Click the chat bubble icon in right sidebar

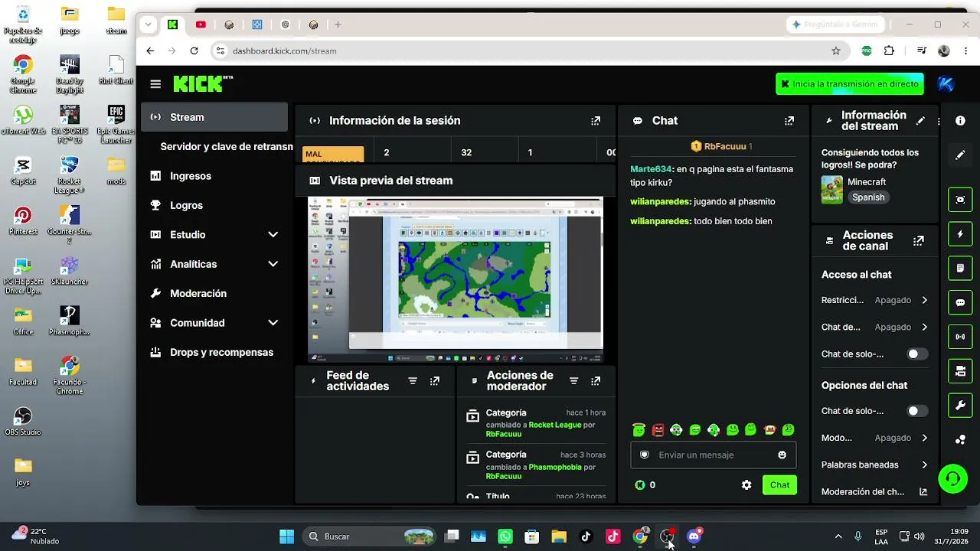point(960,302)
